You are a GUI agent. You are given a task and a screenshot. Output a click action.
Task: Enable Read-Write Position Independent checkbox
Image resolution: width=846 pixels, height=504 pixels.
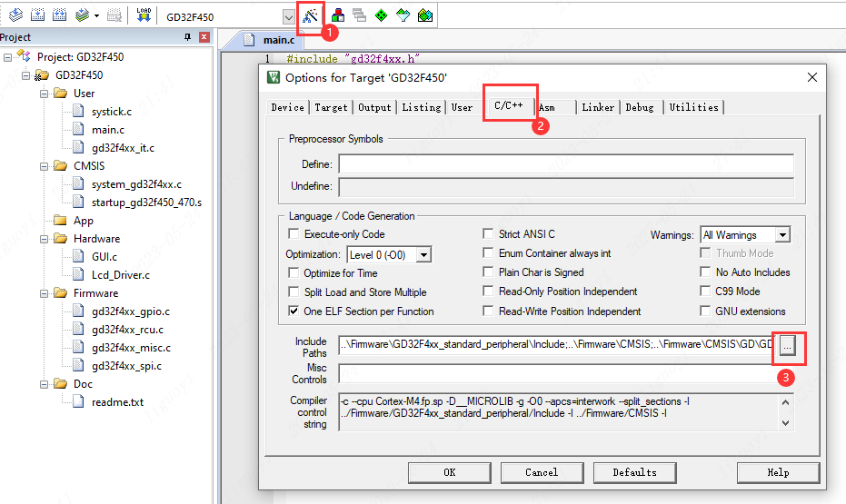pyautogui.click(x=488, y=311)
